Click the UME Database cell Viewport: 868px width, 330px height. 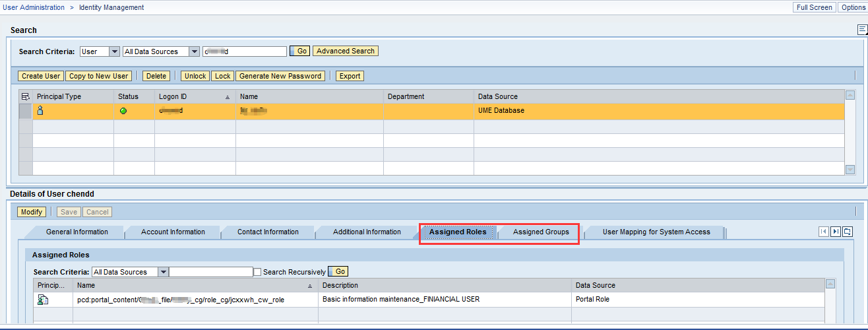pyautogui.click(x=660, y=111)
